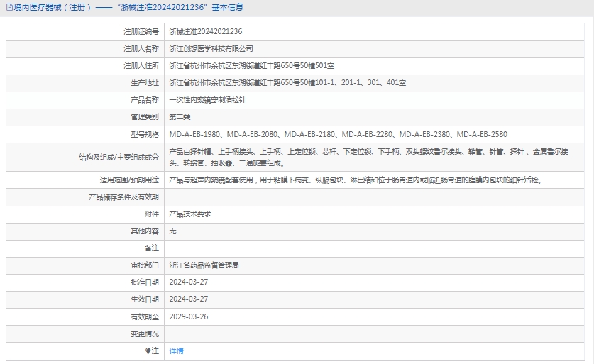Click product name 一次性内窥镜穿刺活检针
594x364 pixels.
pos(208,100)
